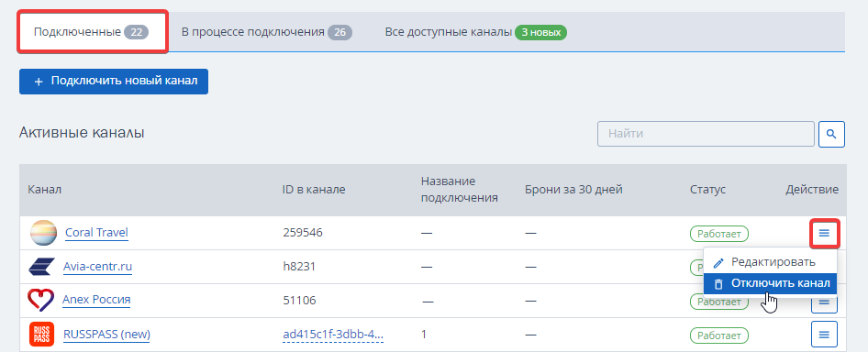Click the 26 counter badge

pos(339,33)
